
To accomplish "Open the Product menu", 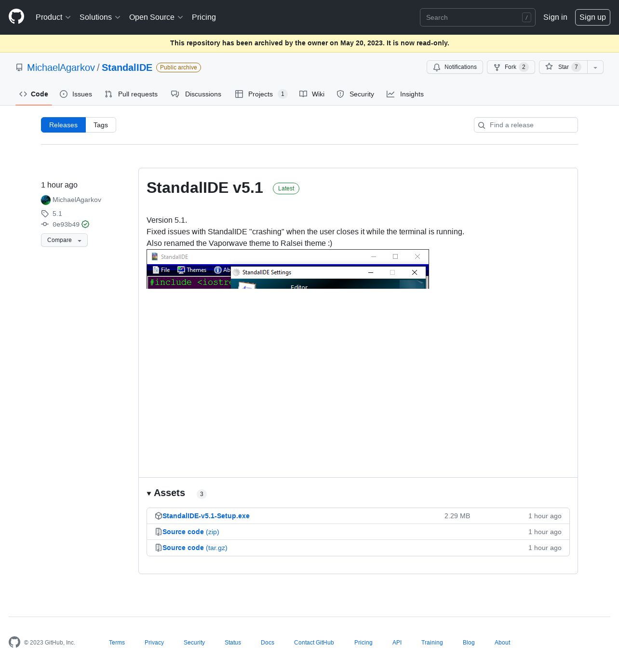I will tap(53, 17).
